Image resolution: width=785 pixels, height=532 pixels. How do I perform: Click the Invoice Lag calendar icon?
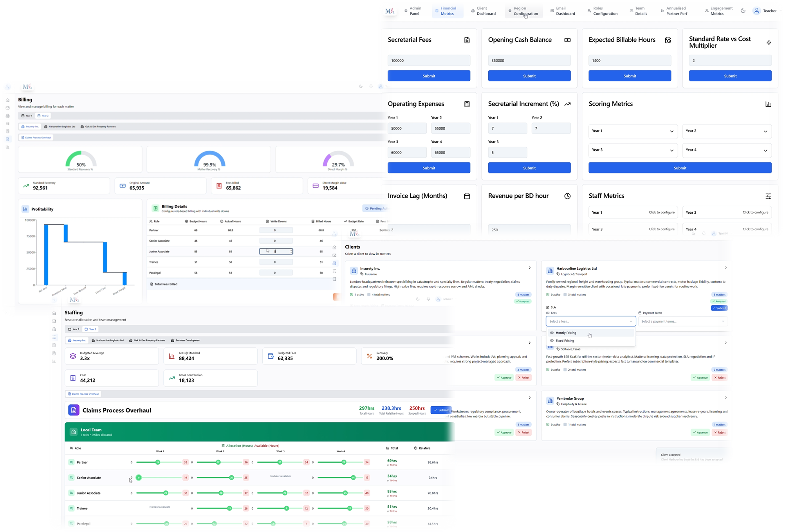[x=467, y=196]
